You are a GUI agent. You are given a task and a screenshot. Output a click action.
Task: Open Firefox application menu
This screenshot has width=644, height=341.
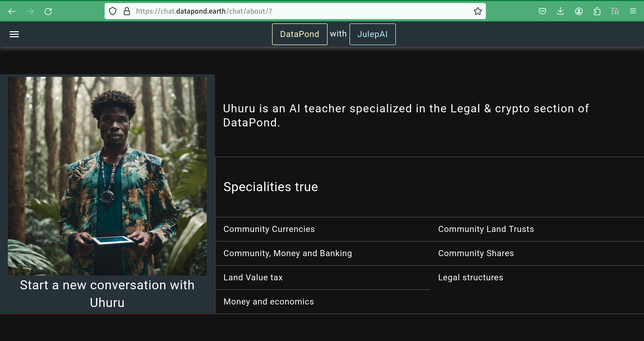633,11
